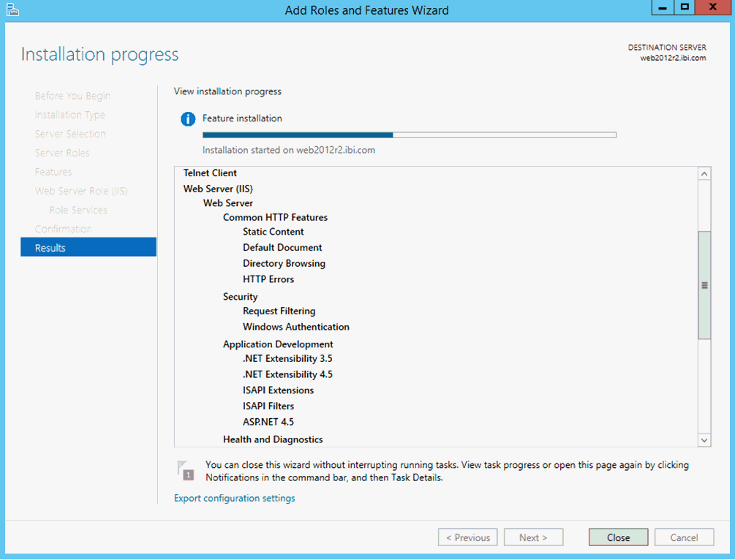Image resolution: width=735 pixels, height=560 pixels.
Task: Click the Installation progress page title
Action: tap(100, 55)
